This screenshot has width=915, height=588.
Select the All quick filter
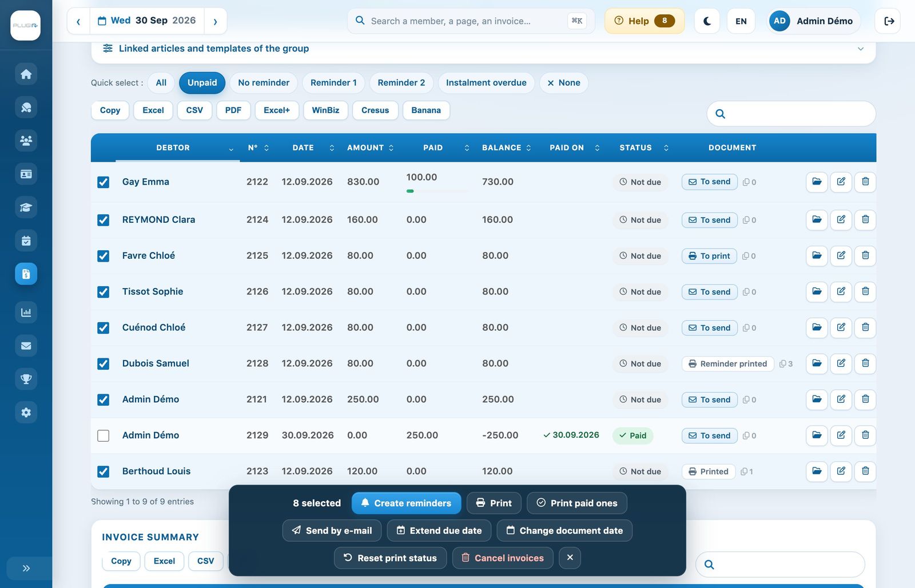click(x=161, y=83)
